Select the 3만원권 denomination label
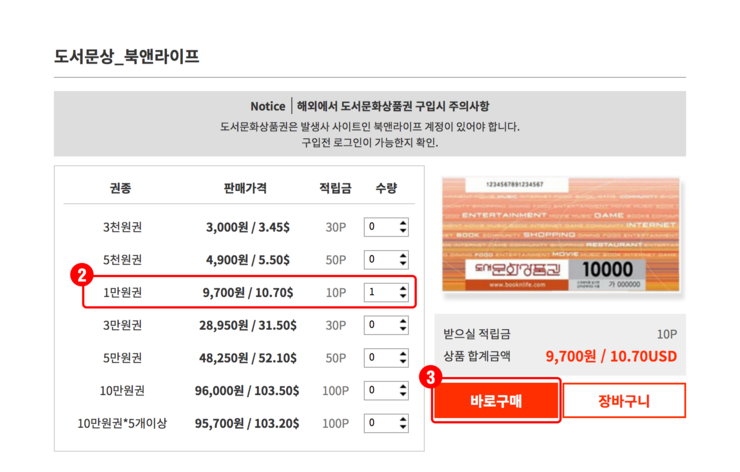Viewport: 740px width, 472px height. click(x=123, y=325)
